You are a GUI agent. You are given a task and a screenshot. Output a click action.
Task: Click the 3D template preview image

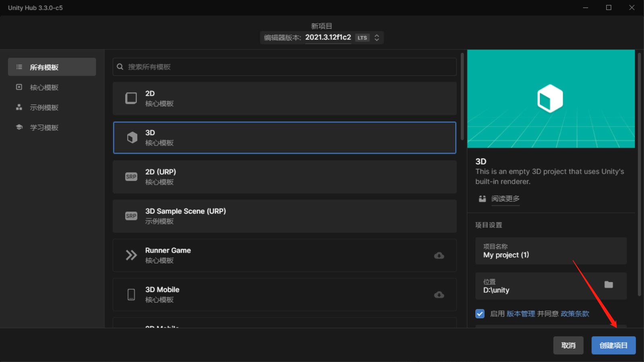pos(551,99)
